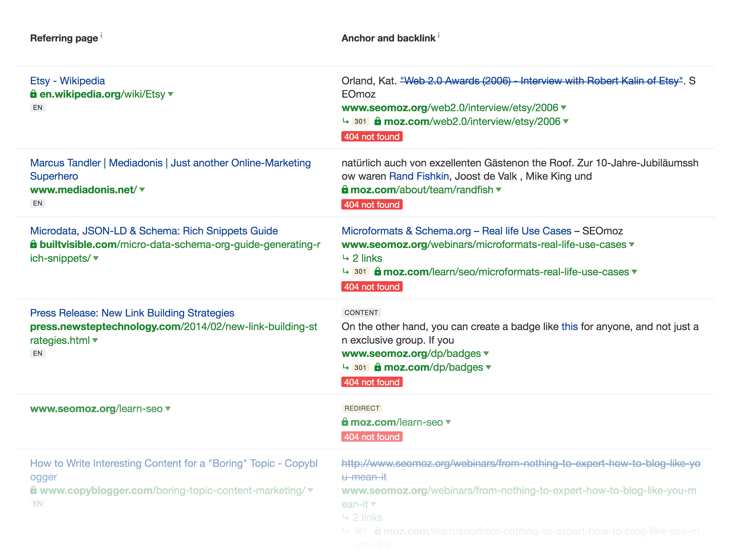The width and height of the screenshot is (729, 560).
Task: Click 301 badge before moz.com/web2.0/interview/etsy/2006
Action: (x=360, y=121)
